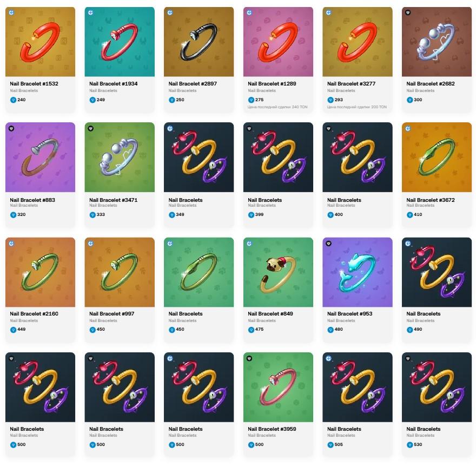Click the Nail Bracelet #3277 title link
This screenshot has height=466, width=476.
tap(351, 83)
